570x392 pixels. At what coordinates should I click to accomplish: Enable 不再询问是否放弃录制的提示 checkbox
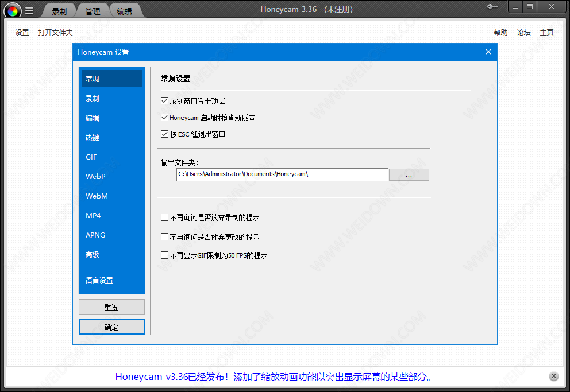pyautogui.click(x=165, y=218)
